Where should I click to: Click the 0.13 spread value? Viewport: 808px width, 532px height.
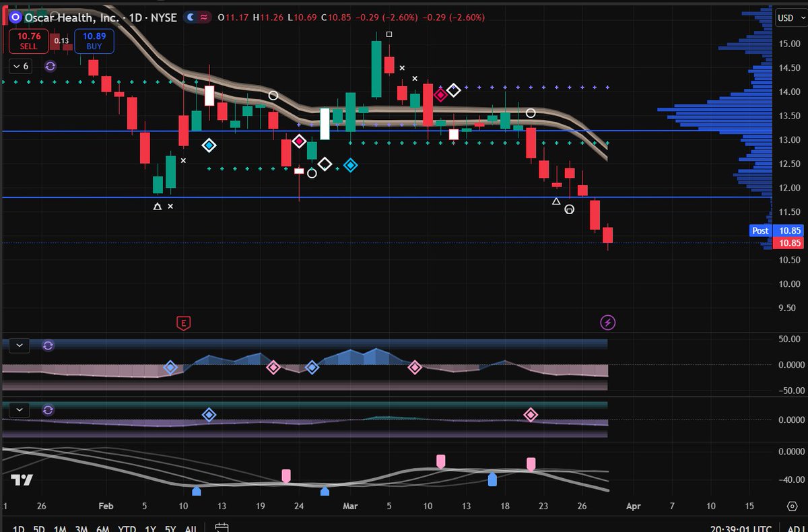(x=61, y=41)
